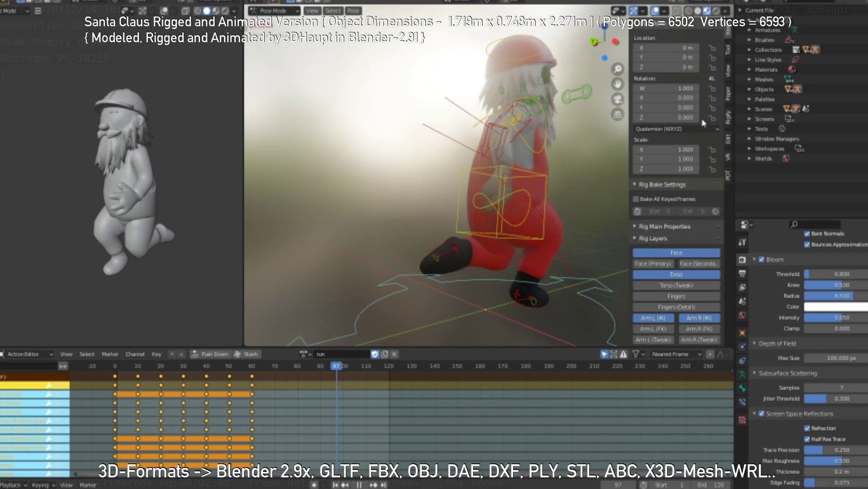Open World properties tab icon
Viewport: 868px width, 489px height.
[742, 316]
